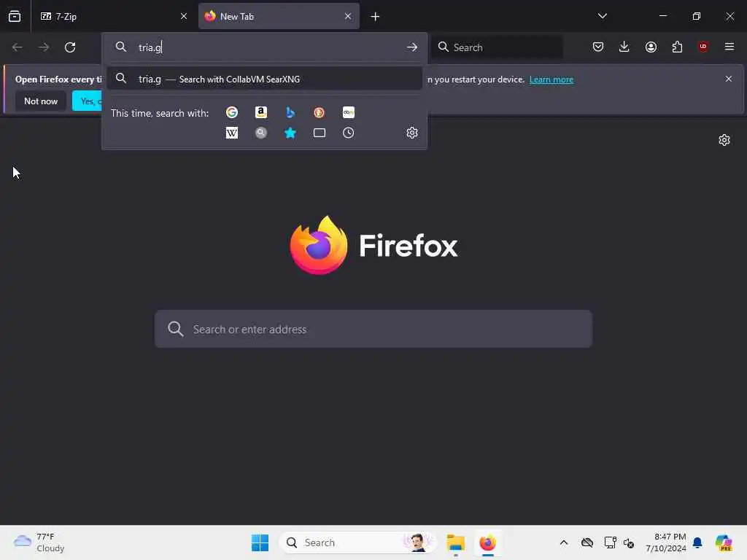747x560 pixels.
Task: Search bookmarks using the star icon
Action: point(290,133)
